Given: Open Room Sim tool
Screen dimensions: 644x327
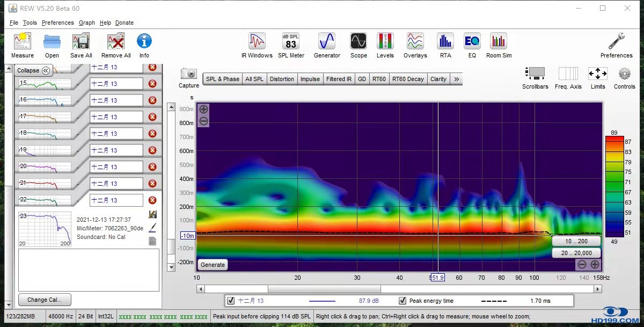Looking at the screenshot, I should [x=499, y=42].
